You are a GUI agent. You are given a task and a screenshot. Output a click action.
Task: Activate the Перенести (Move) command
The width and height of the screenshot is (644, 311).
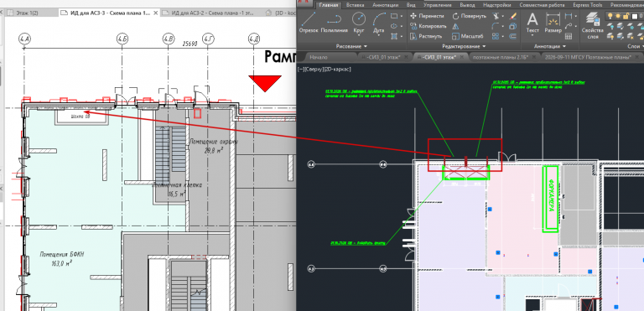click(x=428, y=16)
